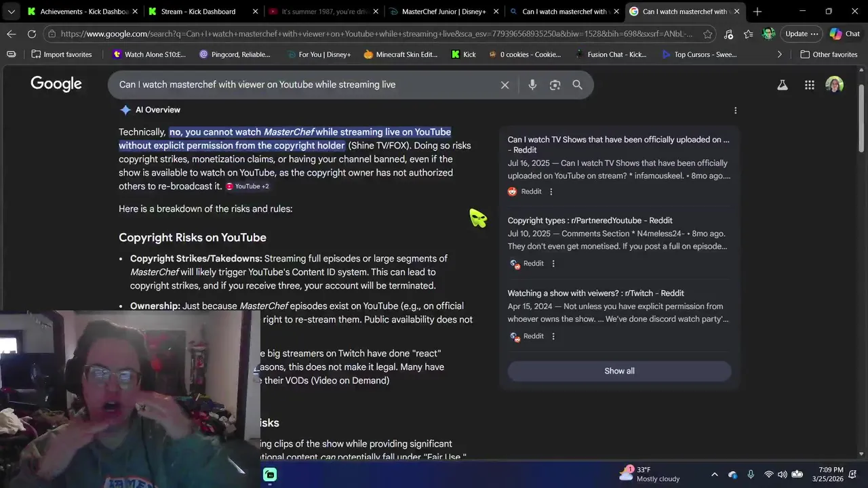Click Show all sources button
Image resolution: width=868 pixels, height=488 pixels.
point(619,371)
